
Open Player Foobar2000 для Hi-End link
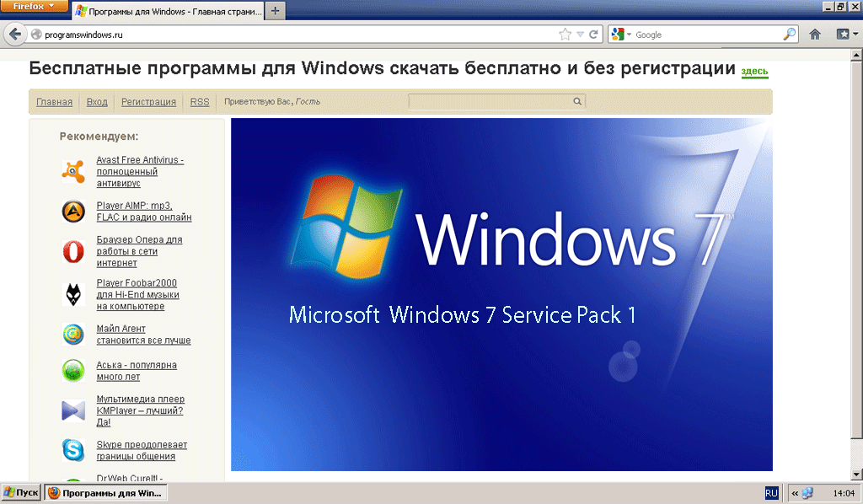pyautogui.click(x=137, y=294)
